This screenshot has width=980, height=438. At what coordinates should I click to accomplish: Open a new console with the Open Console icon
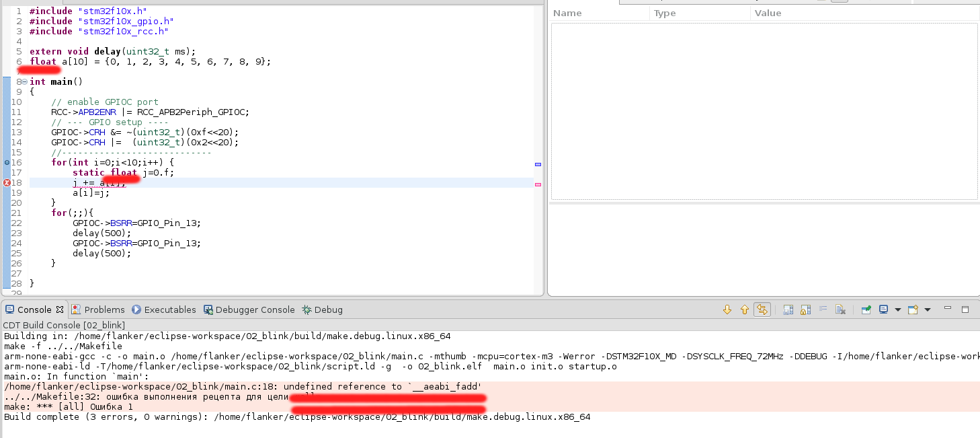(x=912, y=309)
